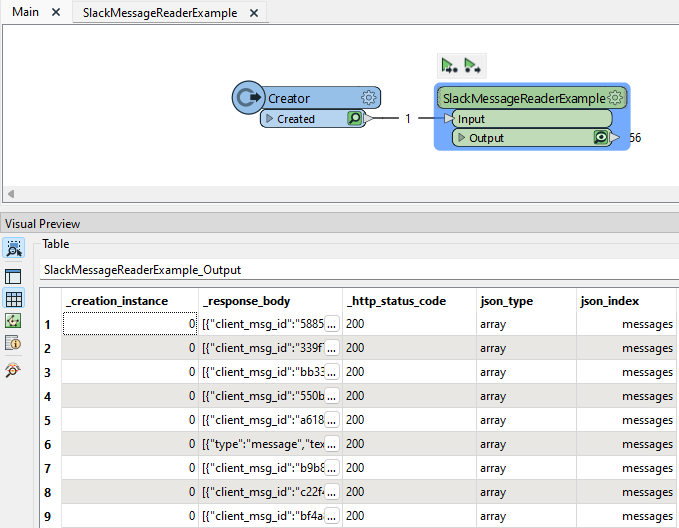Open SlackMessageReaderExample parameters gear icon
Image resolution: width=679 pixels, height=528 pixels.
pos(615,98)
